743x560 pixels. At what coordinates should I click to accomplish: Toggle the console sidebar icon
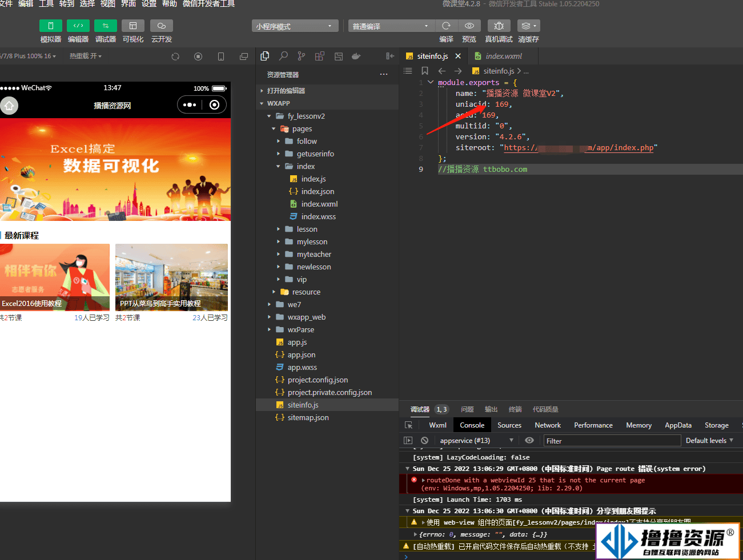408,441
